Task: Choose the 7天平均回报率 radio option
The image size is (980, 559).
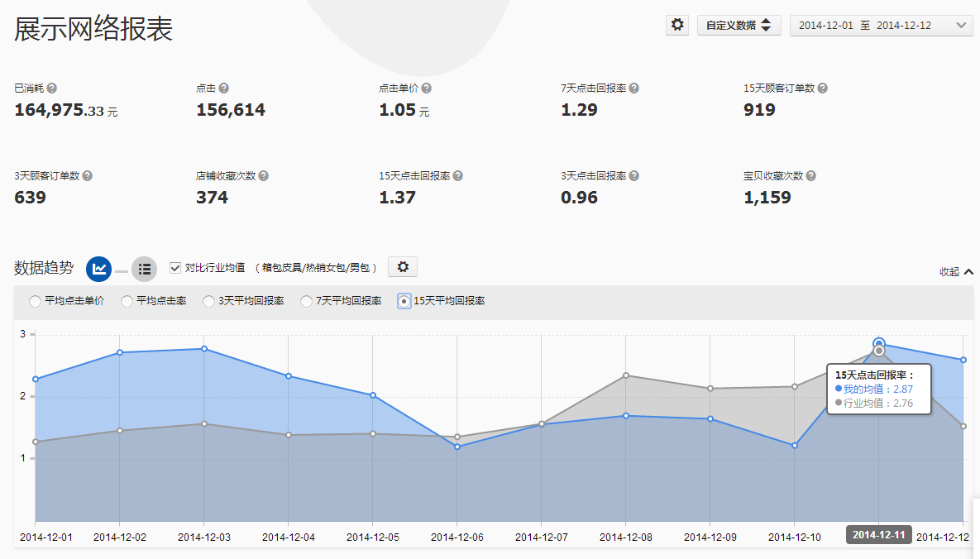Action: point(307,301)
